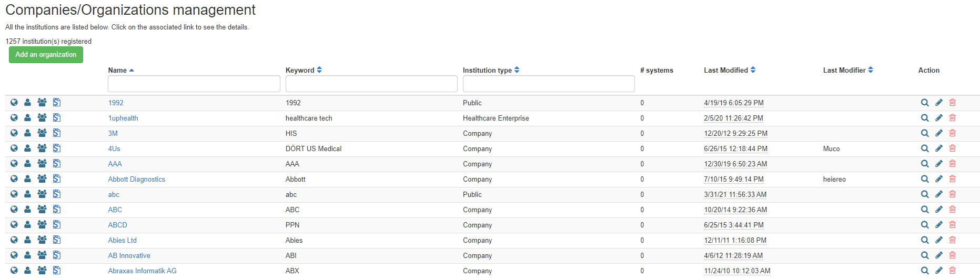This screenshot has height=278, width=980.
Task: Click the Institution type filter field
Action: coord(549,84)
